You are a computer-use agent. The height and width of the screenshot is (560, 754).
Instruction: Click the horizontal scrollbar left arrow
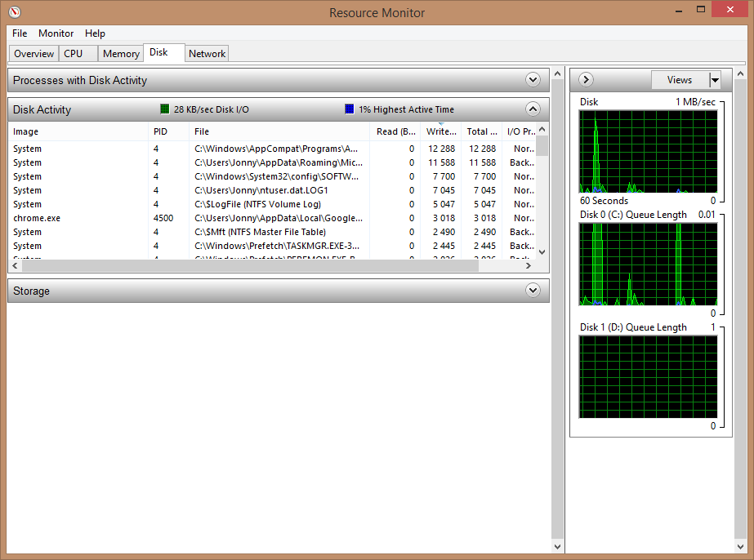tap(15, 265)
